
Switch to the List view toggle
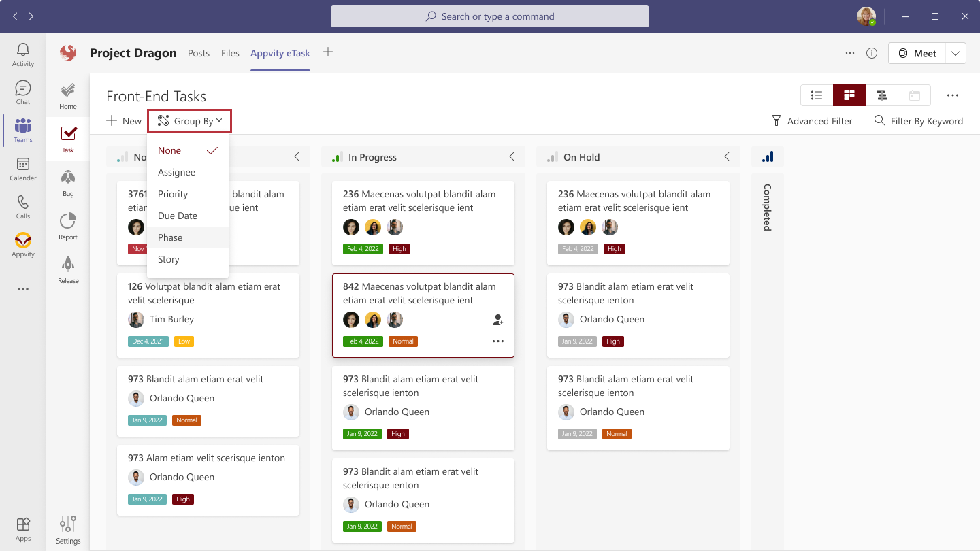point(816,95)
